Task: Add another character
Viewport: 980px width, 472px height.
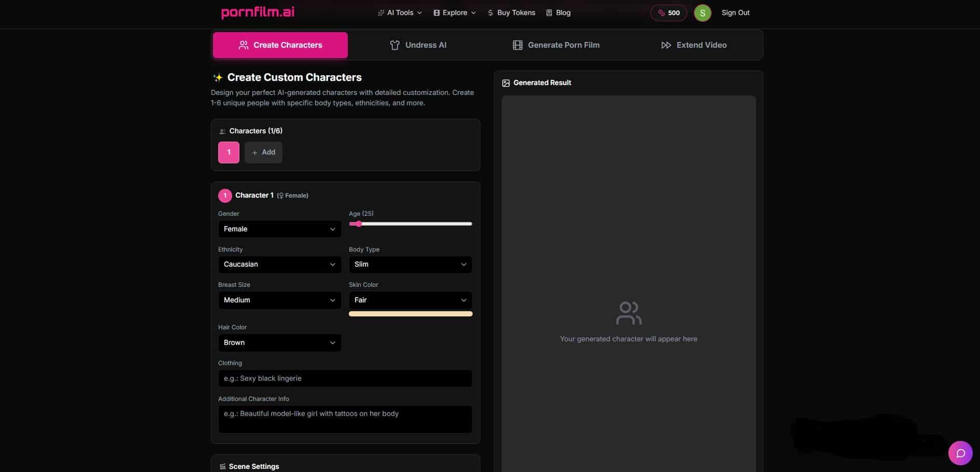Action: click(263, 152)
